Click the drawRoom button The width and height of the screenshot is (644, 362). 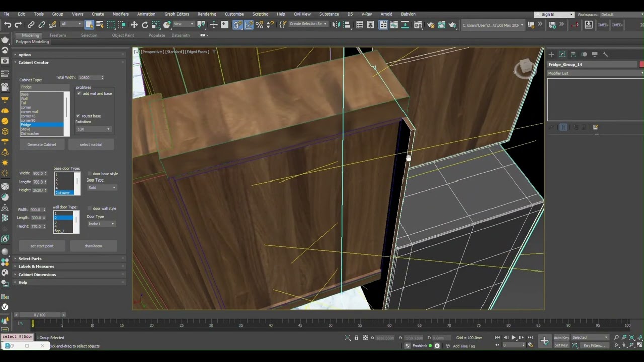coord(93,246)
